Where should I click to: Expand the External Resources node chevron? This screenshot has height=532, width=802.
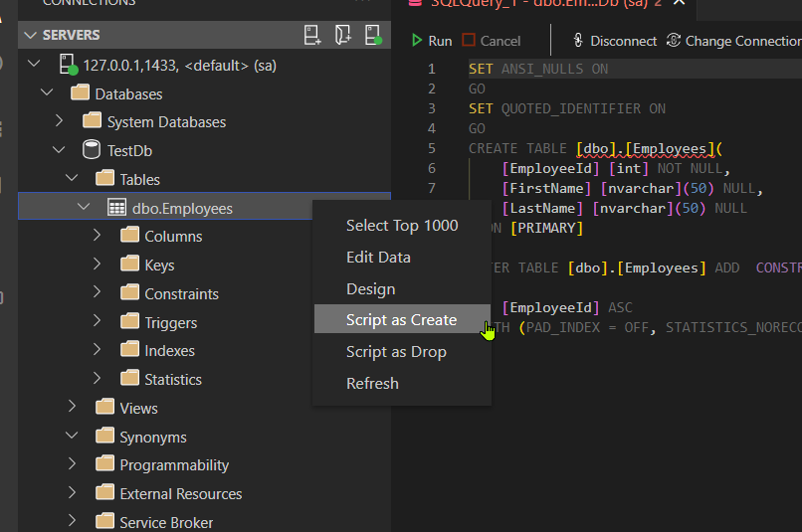[72, 492]
